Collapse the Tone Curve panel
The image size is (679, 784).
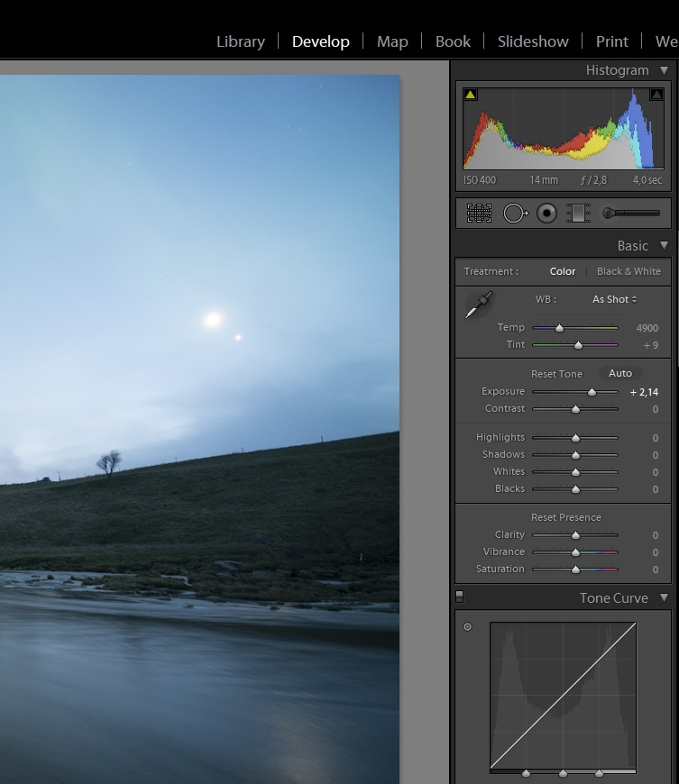pyautogui.click(x=665, y=598)
